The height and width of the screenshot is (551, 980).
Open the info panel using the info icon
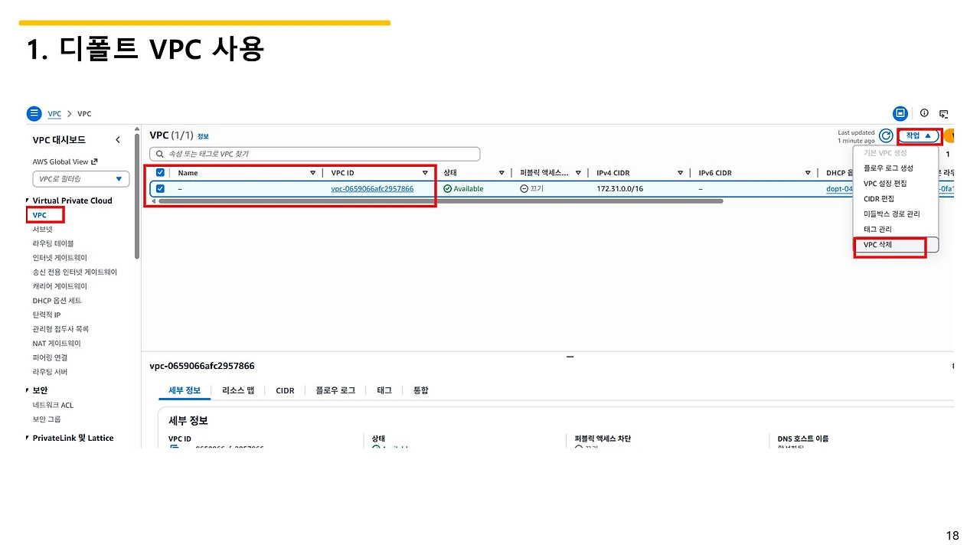pos(923,113)
